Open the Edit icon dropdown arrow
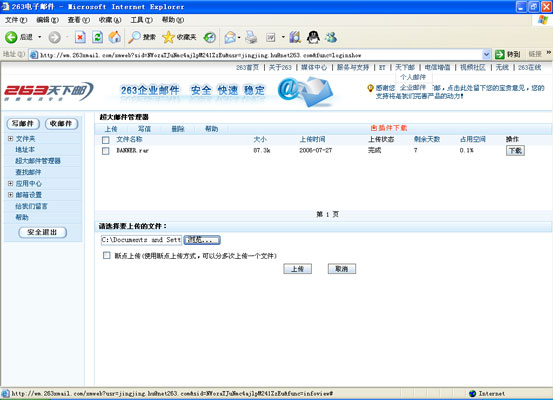Viewport: 554px width, 400px height. click(x=283, y=37)
